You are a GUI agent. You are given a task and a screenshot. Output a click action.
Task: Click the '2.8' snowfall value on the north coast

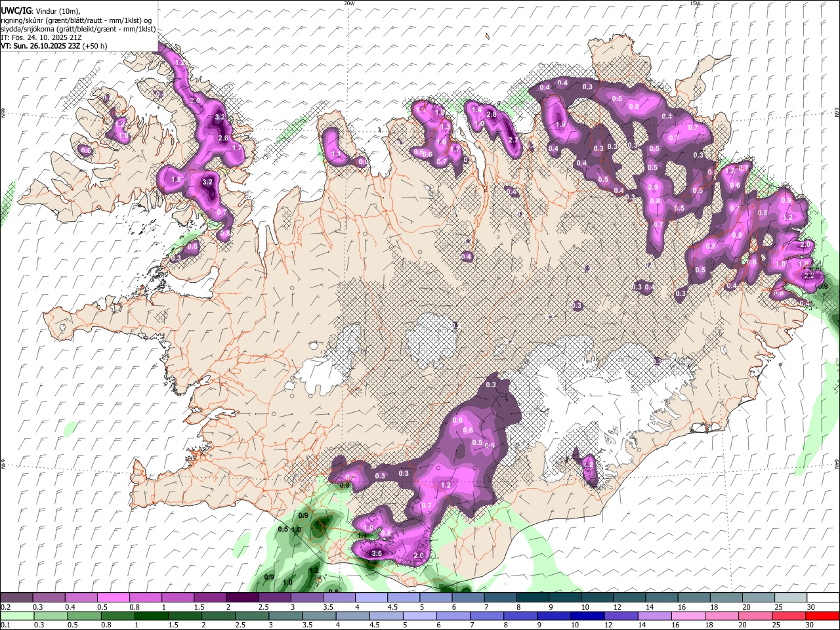(490, 115)
